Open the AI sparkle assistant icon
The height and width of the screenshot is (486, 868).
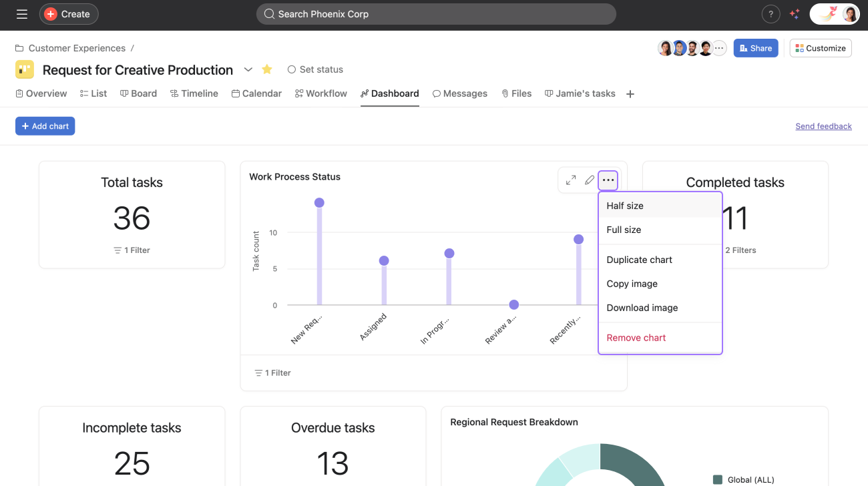pyautogui.click(x=795, y=14)
